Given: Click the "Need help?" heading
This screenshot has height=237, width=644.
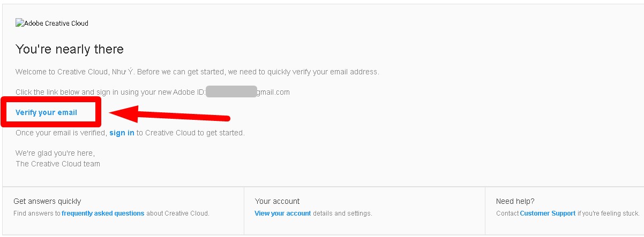Looking at the screenshot, I should coord(515,201).
